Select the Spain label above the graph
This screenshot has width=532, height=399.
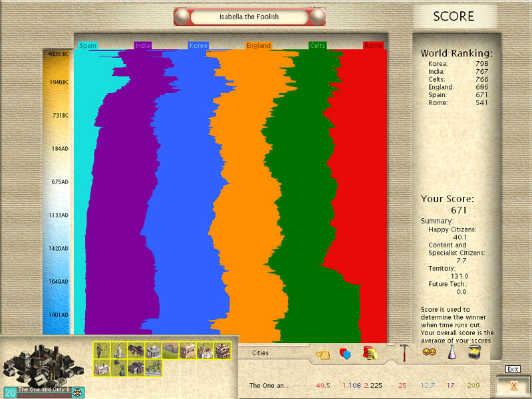tap(88, 46)
